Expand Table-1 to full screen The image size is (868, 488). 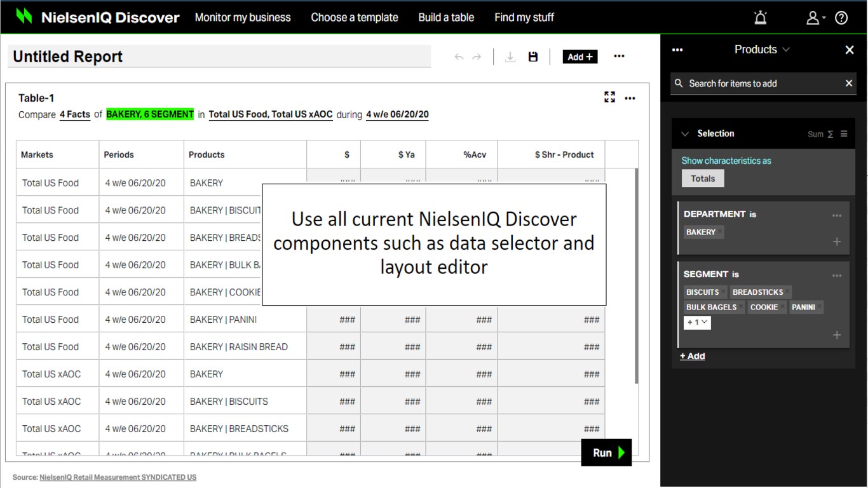pos(610,97)
